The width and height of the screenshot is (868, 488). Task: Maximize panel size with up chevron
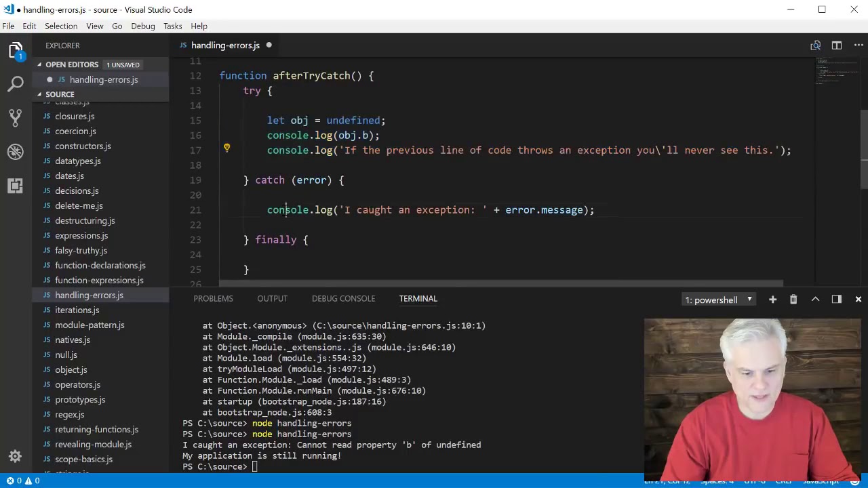coord(815,300)
